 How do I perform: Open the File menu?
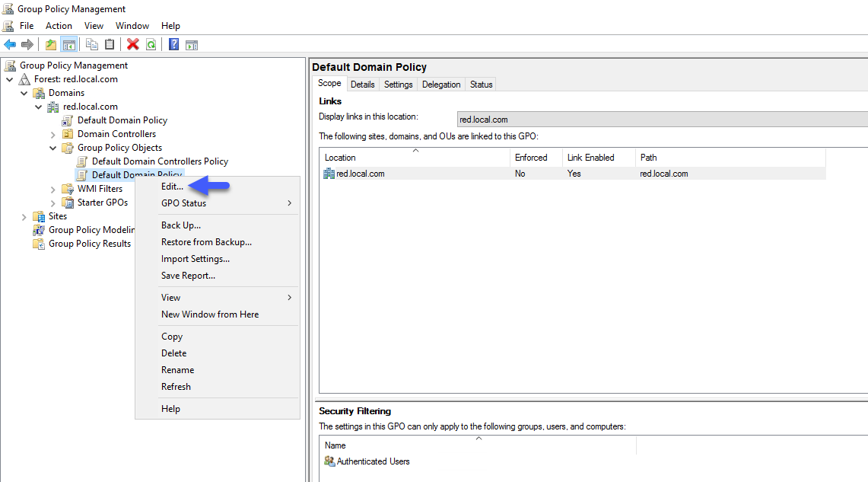(x=27, y=25)
